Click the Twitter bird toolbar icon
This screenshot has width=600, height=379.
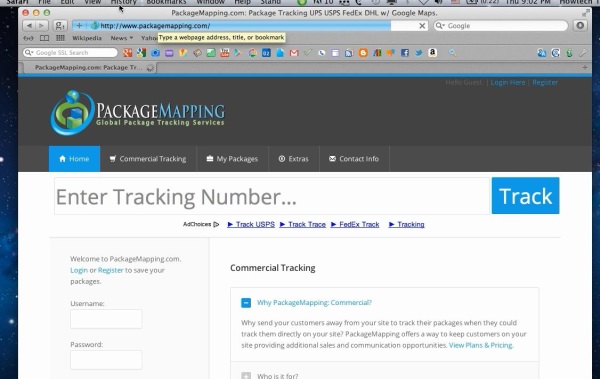(419, 53)
